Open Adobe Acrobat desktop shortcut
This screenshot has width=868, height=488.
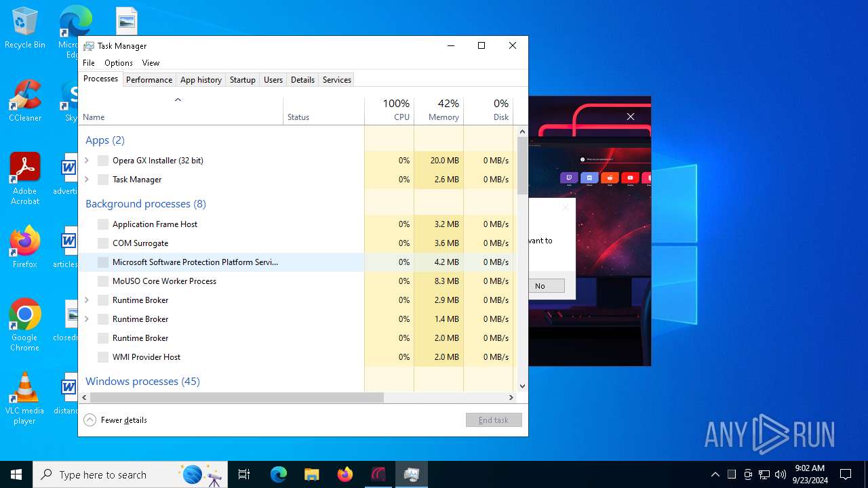coord(25,178)
